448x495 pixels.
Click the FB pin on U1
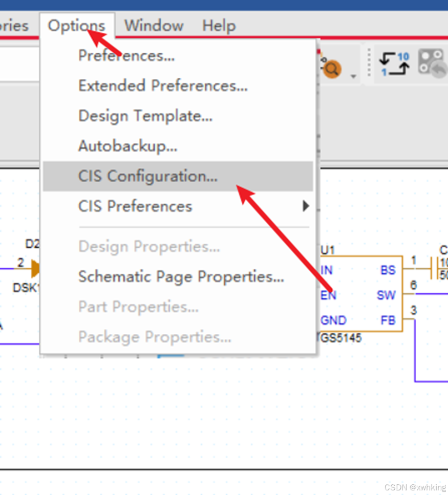point(388,320)
